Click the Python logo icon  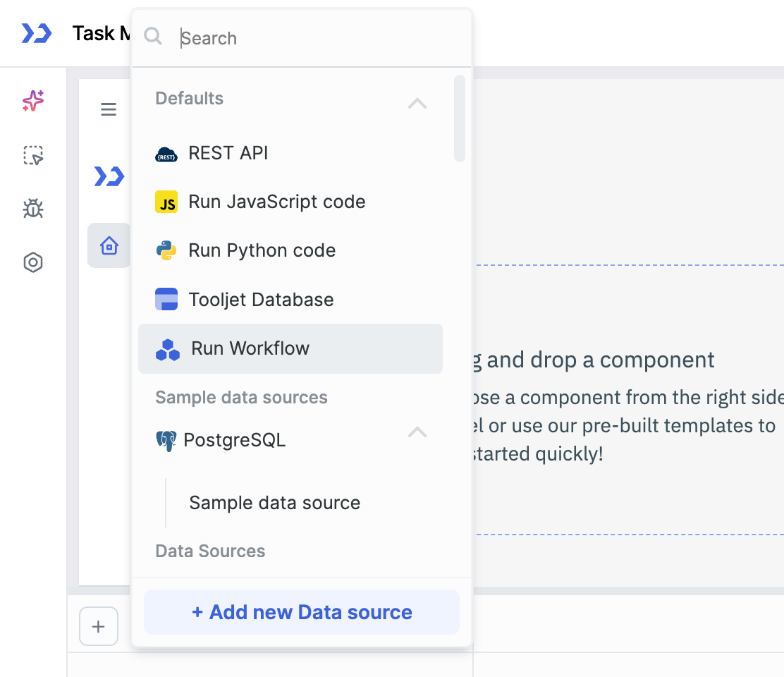(166, 251)
